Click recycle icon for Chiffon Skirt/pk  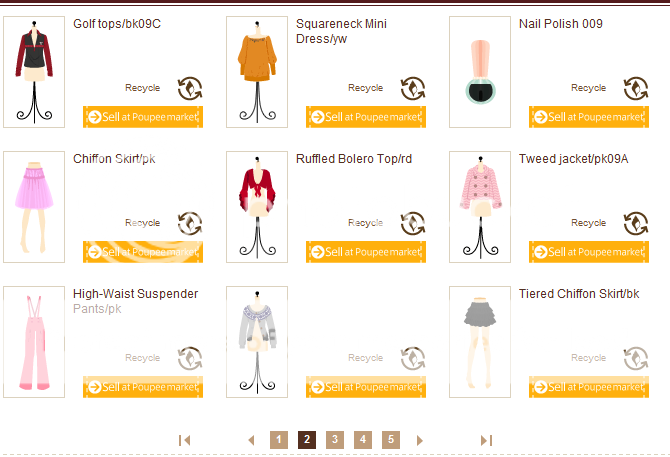coord(190,223)
